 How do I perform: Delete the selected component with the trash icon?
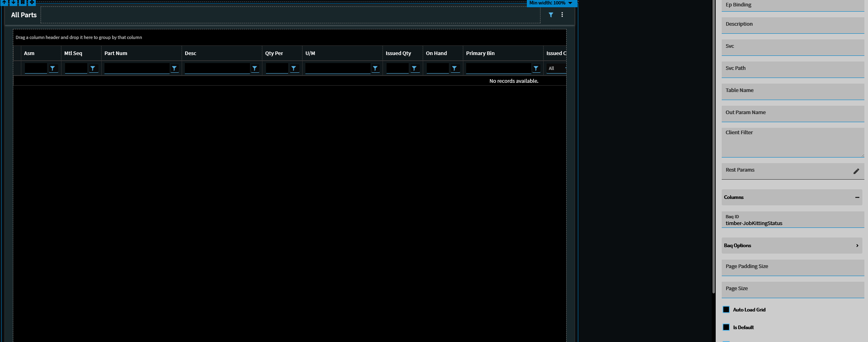click(x=23, y=2)
